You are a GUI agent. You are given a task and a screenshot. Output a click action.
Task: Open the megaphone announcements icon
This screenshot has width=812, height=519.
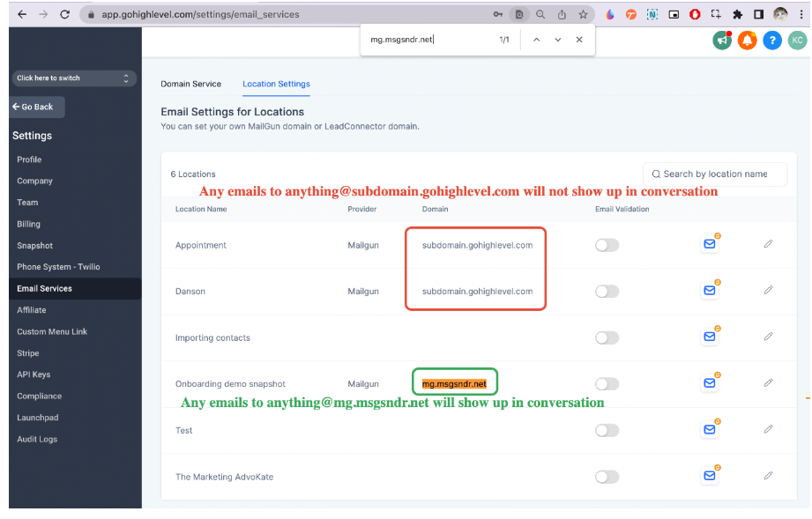point(722,41)
